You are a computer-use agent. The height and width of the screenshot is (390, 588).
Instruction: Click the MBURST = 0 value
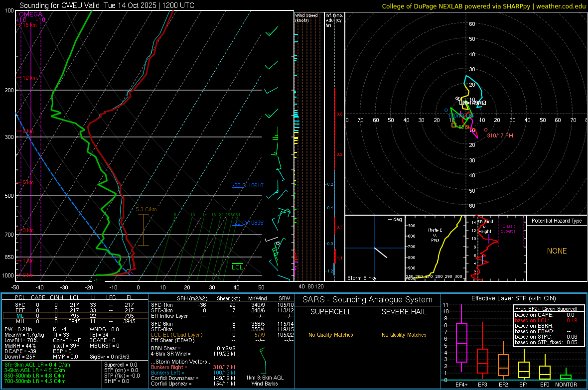105,346
